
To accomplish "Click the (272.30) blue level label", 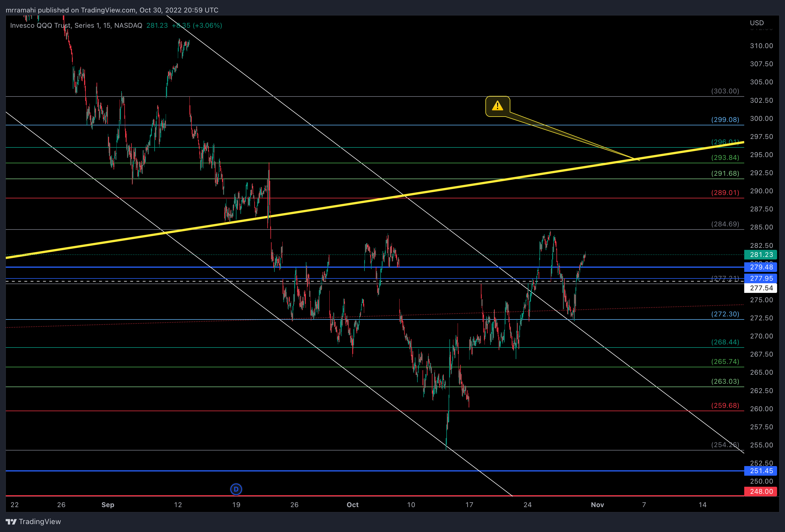I will coord(725,314).
